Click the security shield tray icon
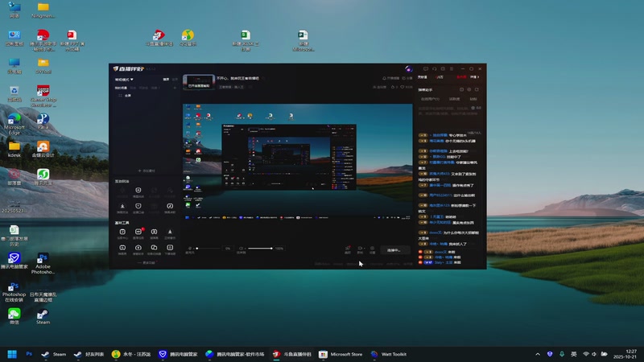Image resolution: width=644 pixels, height=362 pixels. pyautogui.click(x=550, y=354)
